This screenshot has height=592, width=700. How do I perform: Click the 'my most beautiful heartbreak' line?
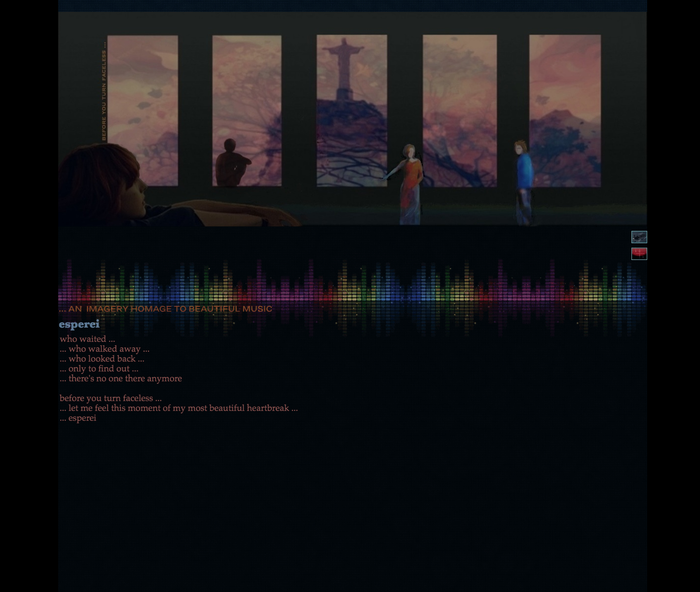pyautogui.click(x=179, y=408)
